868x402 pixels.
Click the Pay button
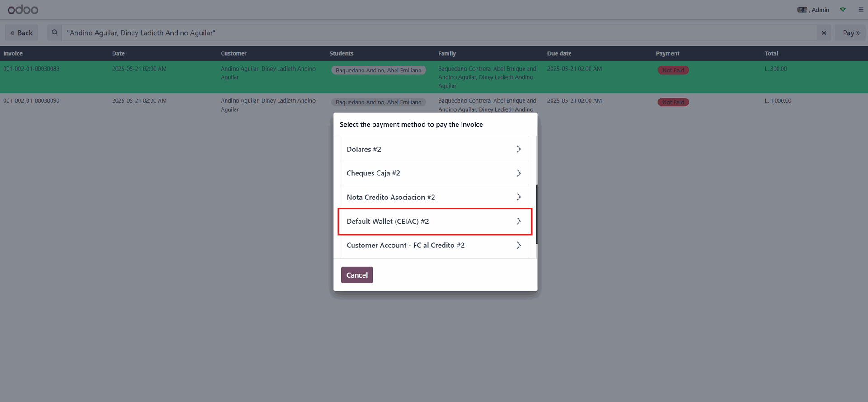click(851, 33)
